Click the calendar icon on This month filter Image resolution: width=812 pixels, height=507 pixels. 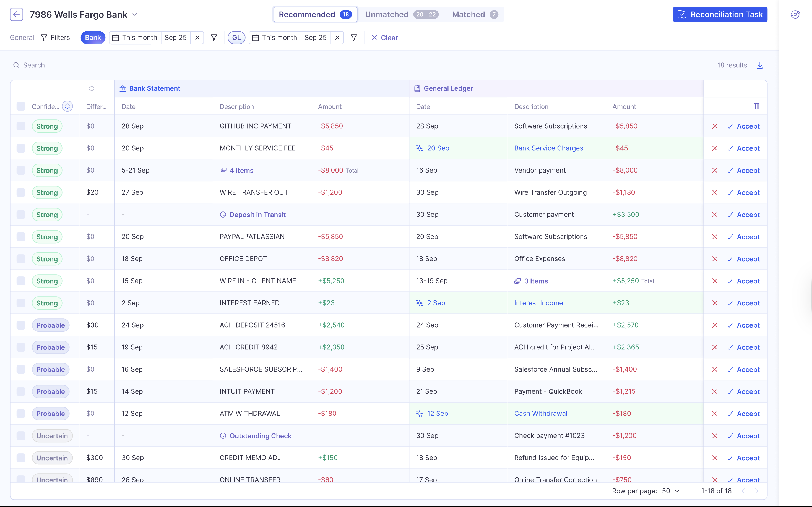coord(116,38)
